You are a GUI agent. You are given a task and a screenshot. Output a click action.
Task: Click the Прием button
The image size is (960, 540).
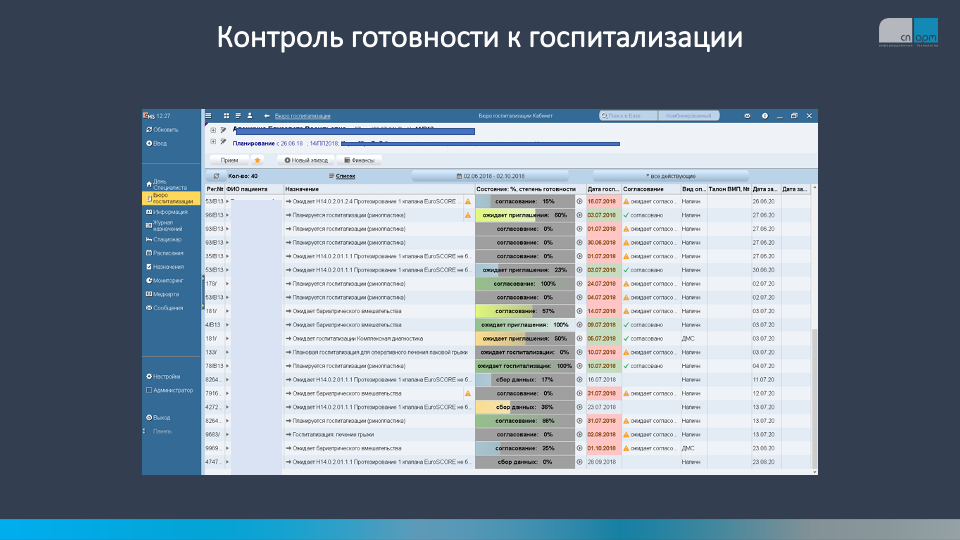[230, 160]
